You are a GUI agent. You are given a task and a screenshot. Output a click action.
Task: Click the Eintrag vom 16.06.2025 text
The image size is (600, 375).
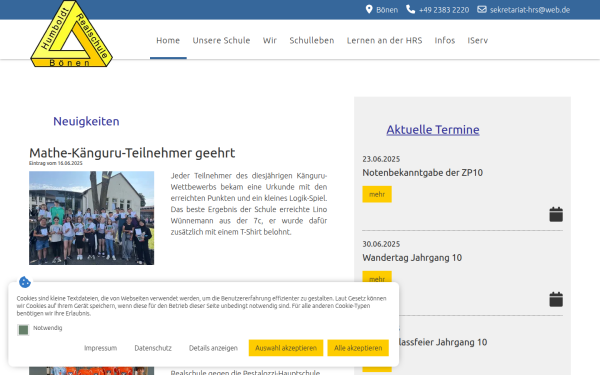pos(55,163)
